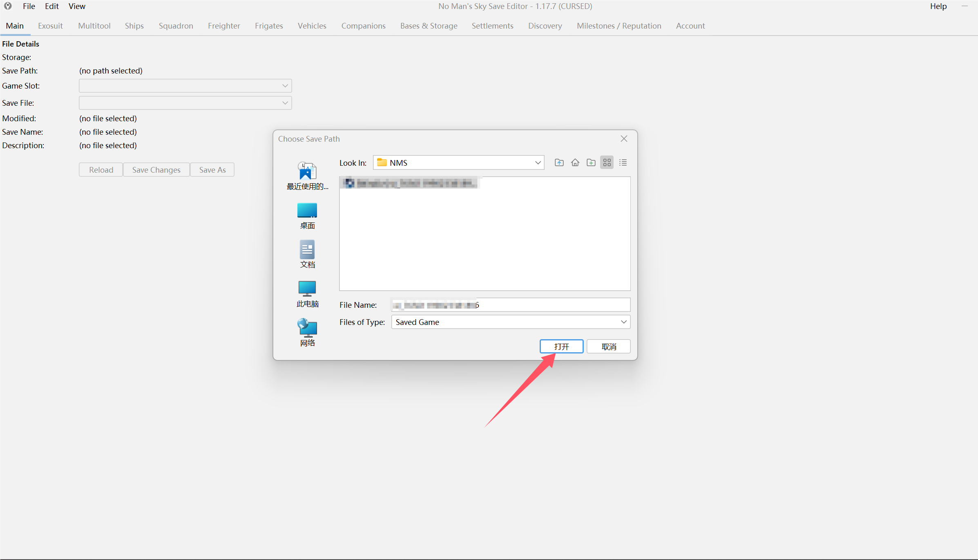Switch to the Companions tab
The width and height of the screenshot is (978, 560).
click(364, 26)
